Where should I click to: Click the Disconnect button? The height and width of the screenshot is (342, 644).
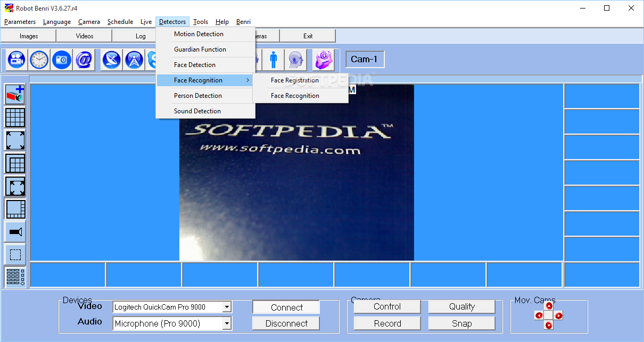pos(286,323)
